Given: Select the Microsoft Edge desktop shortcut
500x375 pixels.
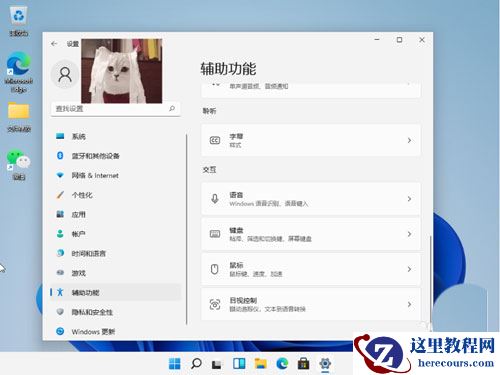Looking at the screenshot, I should [x=19, y=72].
